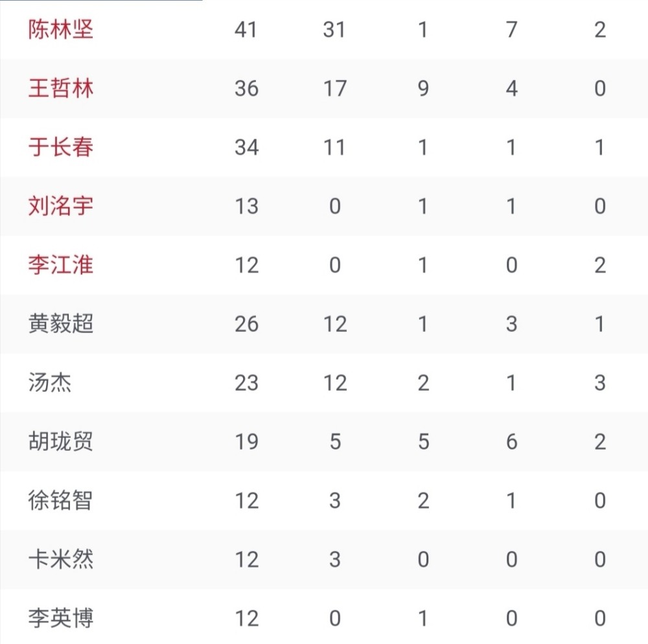The width and height of the screenshot is (648, 644).
Task: Click 陈林坚's score value 41
Action: pyautogui.click(x=246, y=30)
